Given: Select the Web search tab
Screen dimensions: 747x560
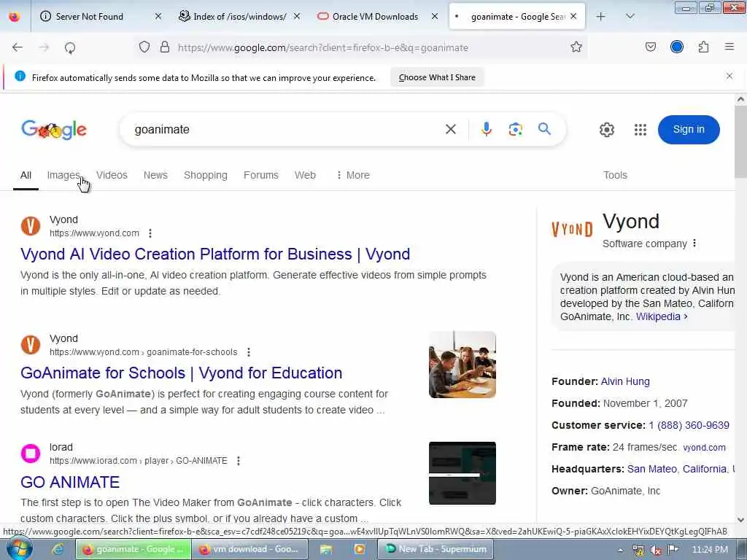Looking at the screenshot, I should tap(305, 175).
